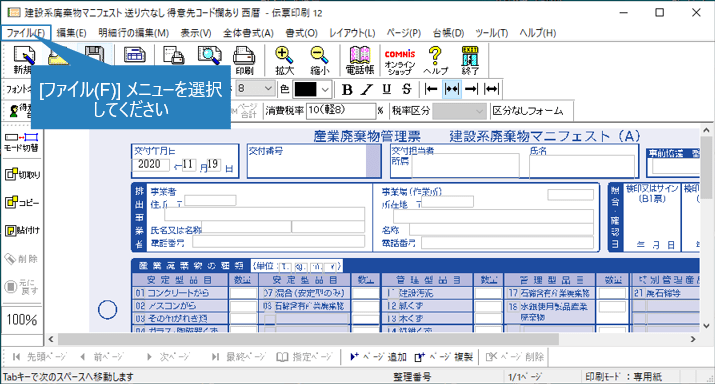Click the 拡大 zoom in icon
Image resolution: width=716 pixels, height=385 pixels.
click(284, 60)
